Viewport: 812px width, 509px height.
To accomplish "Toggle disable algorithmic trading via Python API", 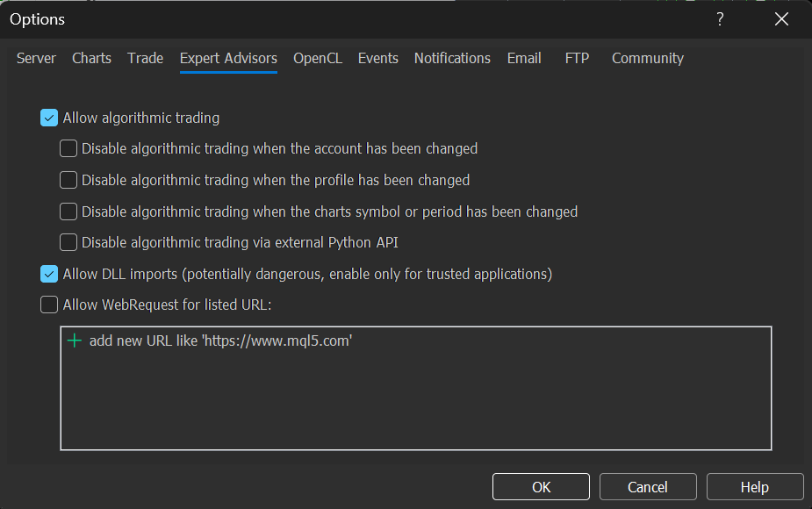I will point(68,242).
